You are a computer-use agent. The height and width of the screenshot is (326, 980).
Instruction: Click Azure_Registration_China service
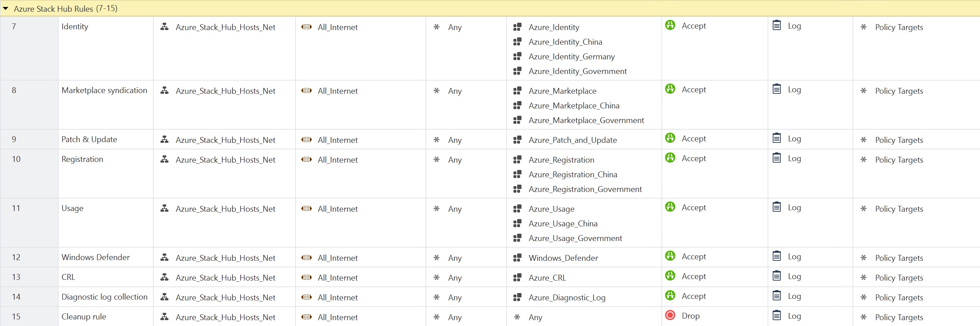[573, 175]
